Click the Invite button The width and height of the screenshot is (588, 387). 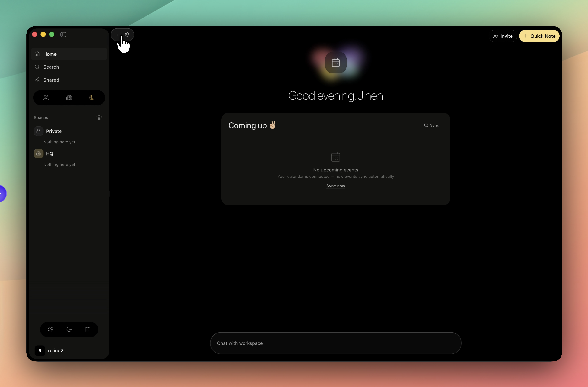[x=503, y=36]
